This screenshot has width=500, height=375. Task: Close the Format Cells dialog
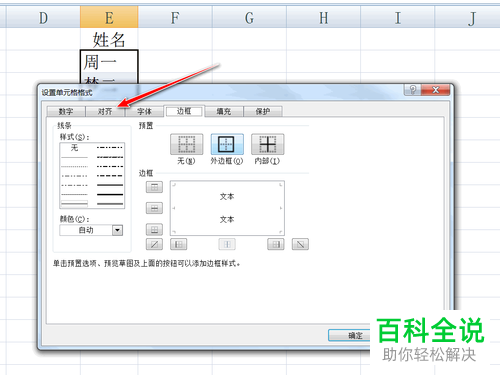click(435, 90)
